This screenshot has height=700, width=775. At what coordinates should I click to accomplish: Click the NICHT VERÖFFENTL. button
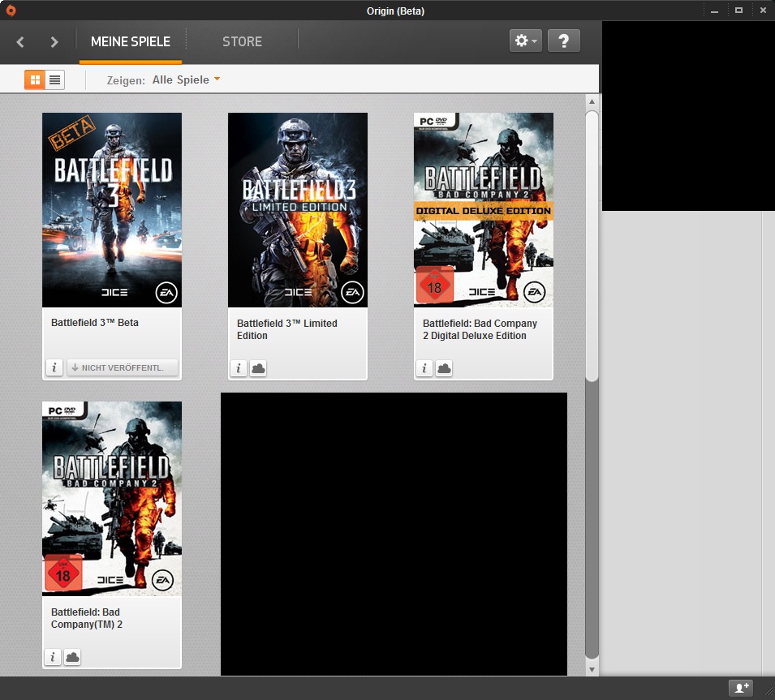coord(122,367)
